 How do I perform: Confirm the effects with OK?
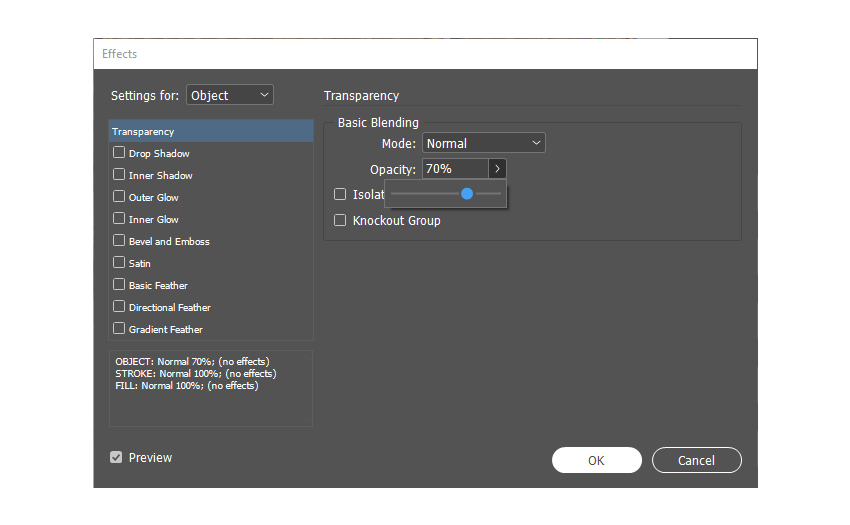coord(597,460)
